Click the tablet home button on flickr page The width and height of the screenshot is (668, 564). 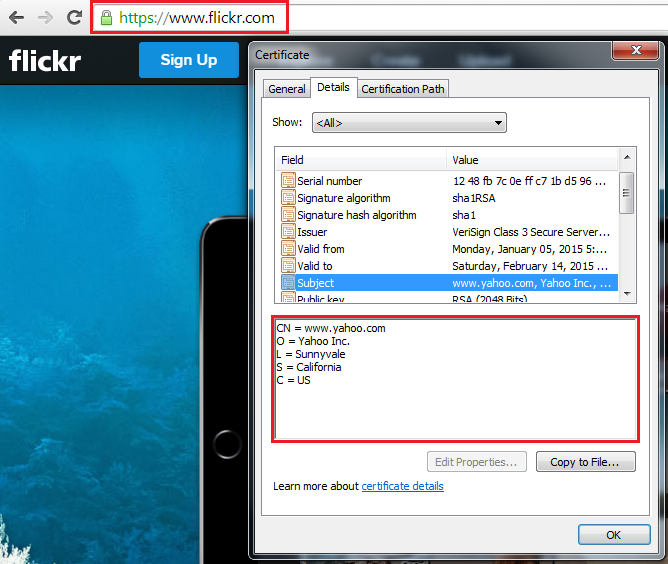click(227, 444)
